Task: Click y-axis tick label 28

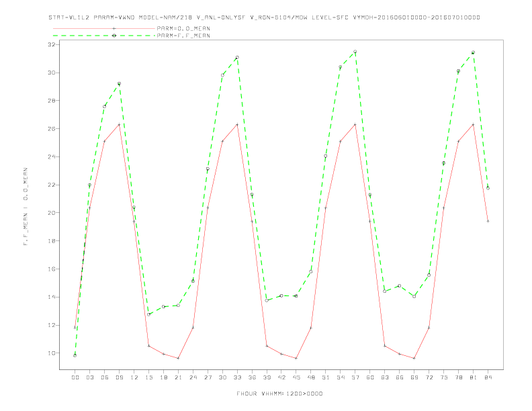Action: 52,101
